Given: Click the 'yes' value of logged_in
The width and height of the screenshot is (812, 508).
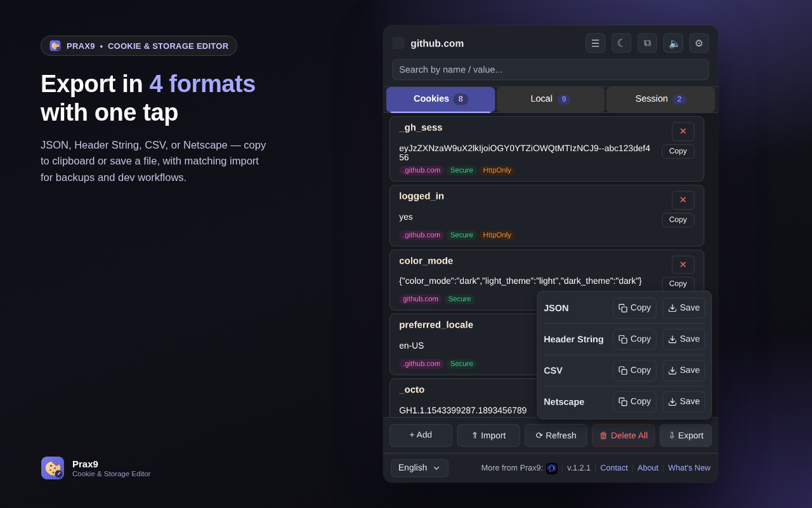Looking at the screenshot, I should [x=406, y=217].
